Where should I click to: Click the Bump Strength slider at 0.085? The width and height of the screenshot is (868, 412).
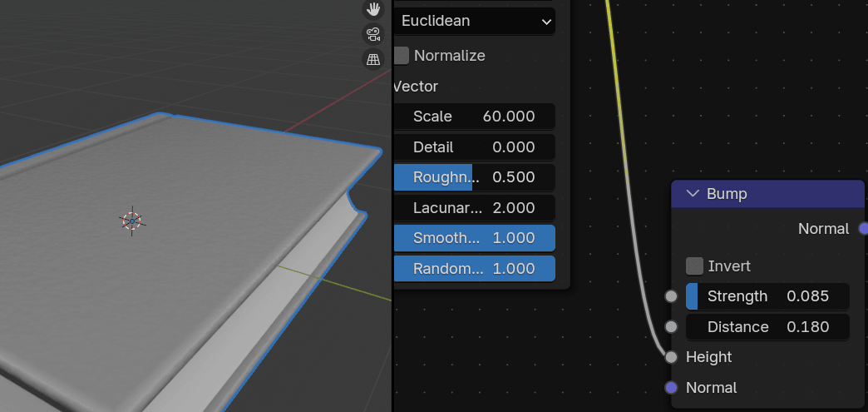[767, 296]
